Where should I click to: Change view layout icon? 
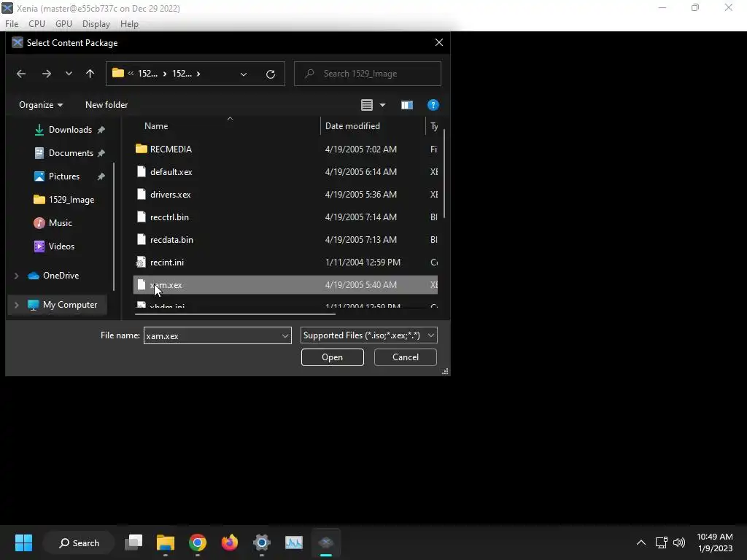click(x=366, y=105)
